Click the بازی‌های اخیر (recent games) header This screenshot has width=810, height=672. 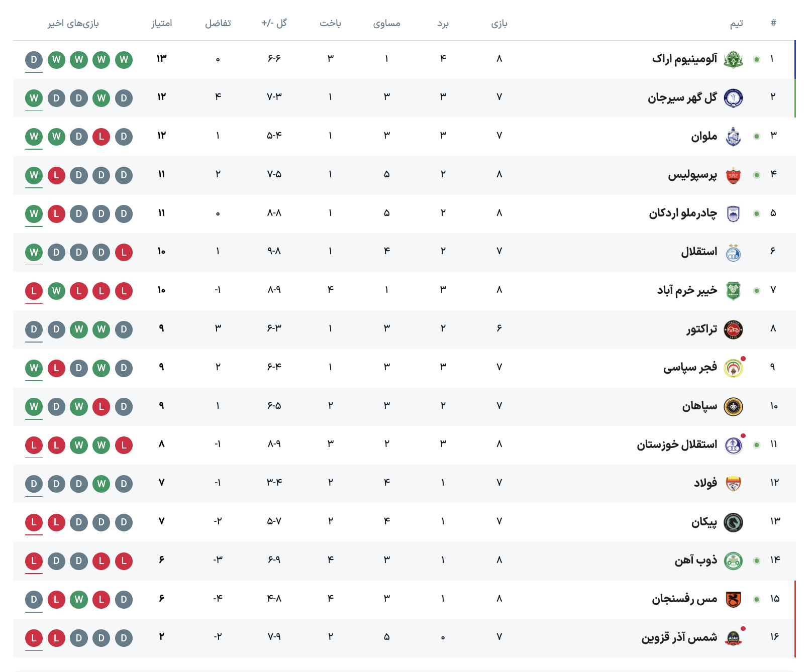pyautogui.click(x=73, y=23)
